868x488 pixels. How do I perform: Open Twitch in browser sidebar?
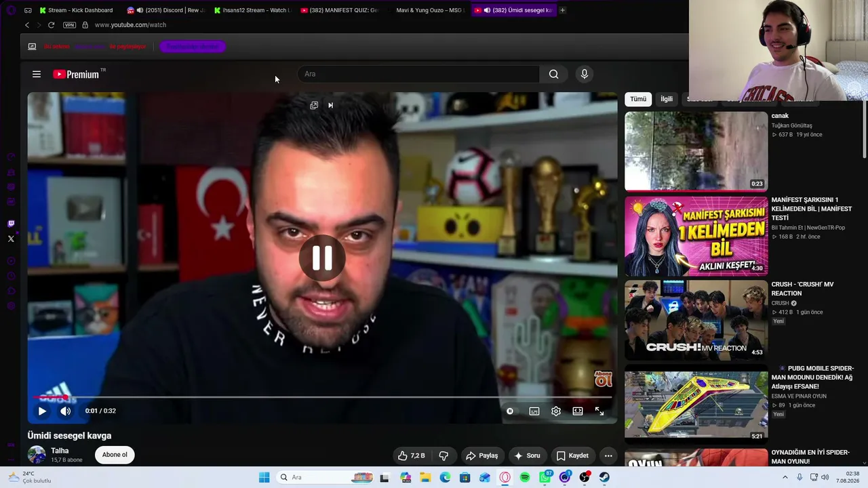[11, 224]
